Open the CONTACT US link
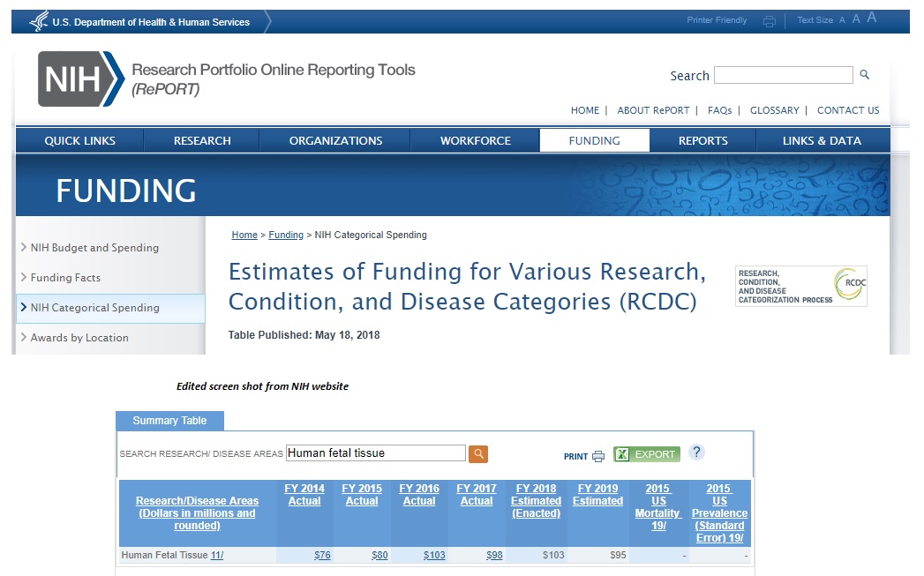 [x=848, y=110]
